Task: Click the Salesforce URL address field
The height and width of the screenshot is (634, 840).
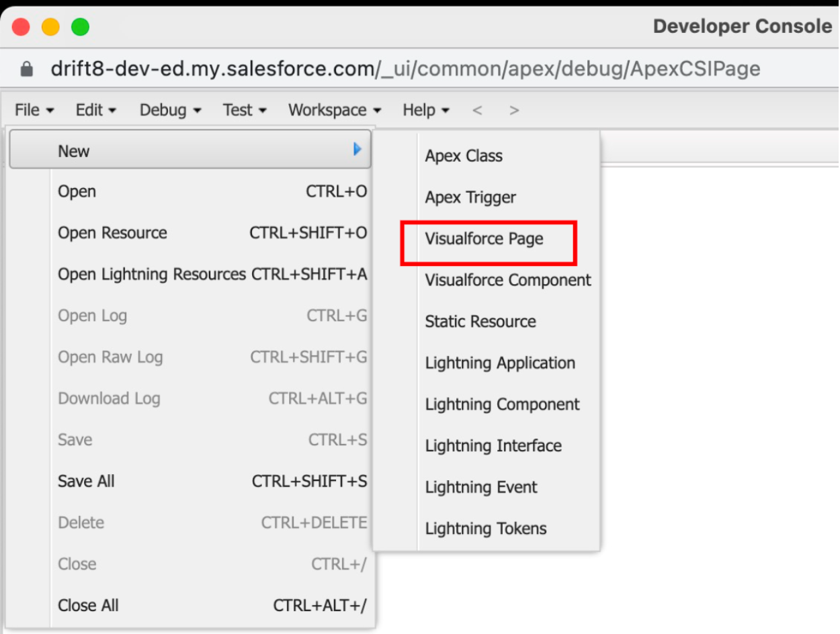Action: pos(406,69)
